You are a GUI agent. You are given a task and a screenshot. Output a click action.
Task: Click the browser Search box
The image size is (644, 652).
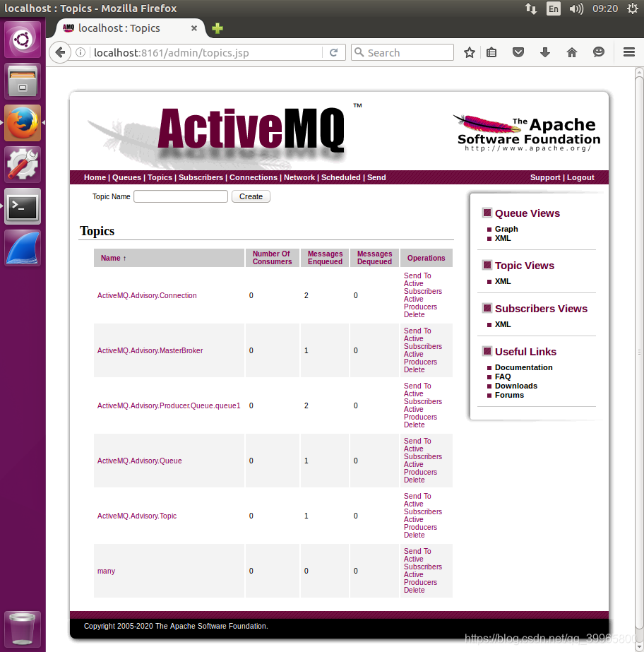[402, 52]
